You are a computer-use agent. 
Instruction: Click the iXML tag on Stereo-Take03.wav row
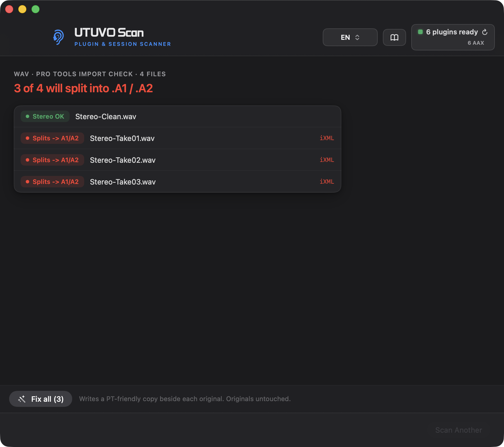click(x=327, y=182)
